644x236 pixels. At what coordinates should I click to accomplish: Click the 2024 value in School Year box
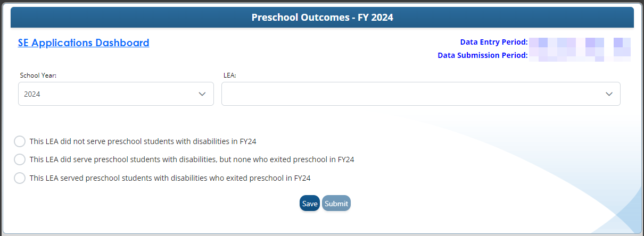point(32,94)
